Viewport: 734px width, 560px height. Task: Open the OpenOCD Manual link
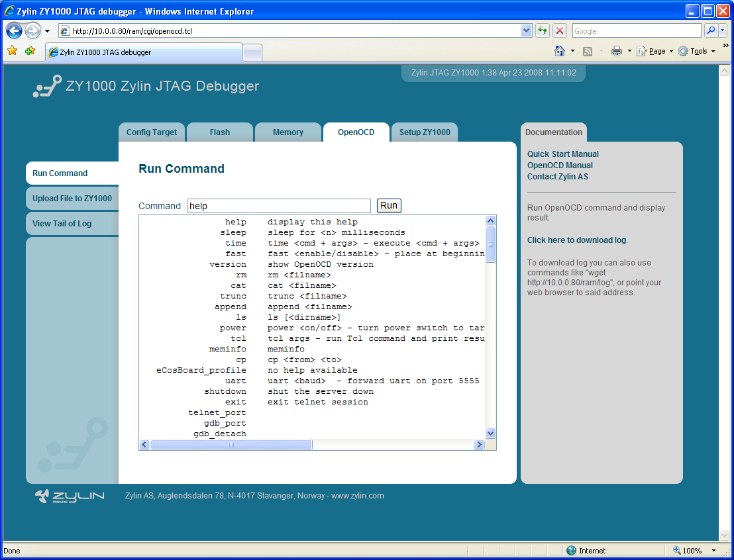tap(560, 165)
